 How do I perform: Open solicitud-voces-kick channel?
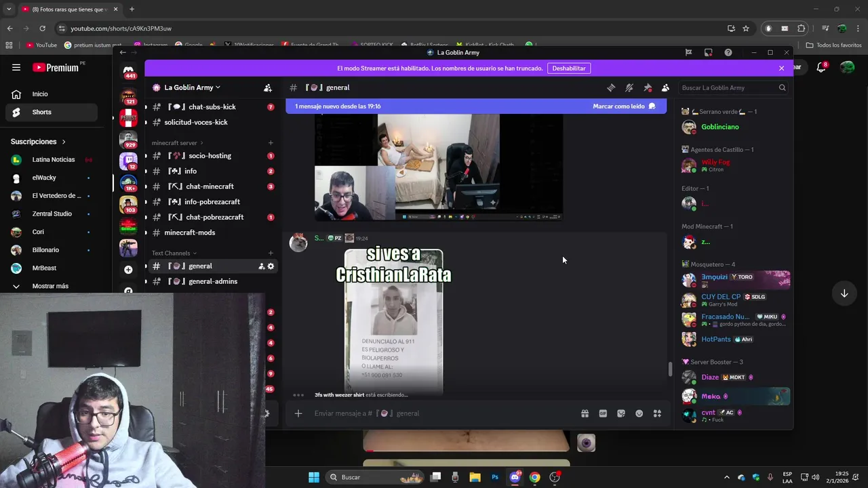pos(212,123)
